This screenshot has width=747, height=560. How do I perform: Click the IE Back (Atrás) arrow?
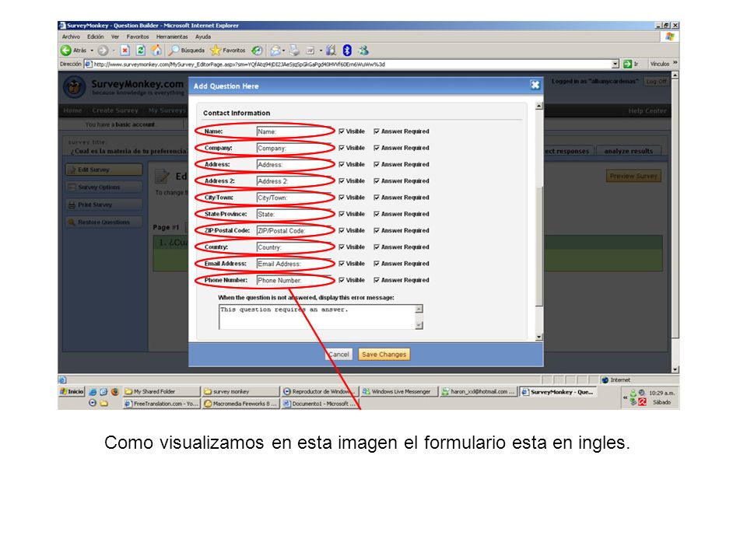(66, 50)
